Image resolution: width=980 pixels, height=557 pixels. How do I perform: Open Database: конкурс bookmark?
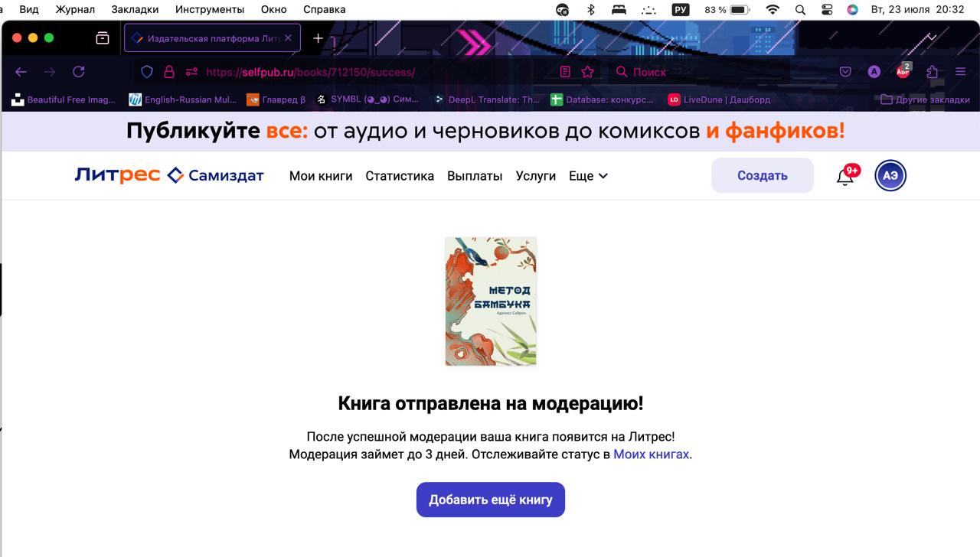[x=603, y=99]
